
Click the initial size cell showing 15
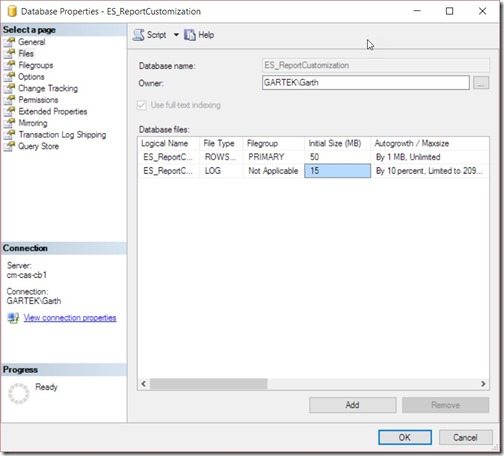[x=337, y=171]
